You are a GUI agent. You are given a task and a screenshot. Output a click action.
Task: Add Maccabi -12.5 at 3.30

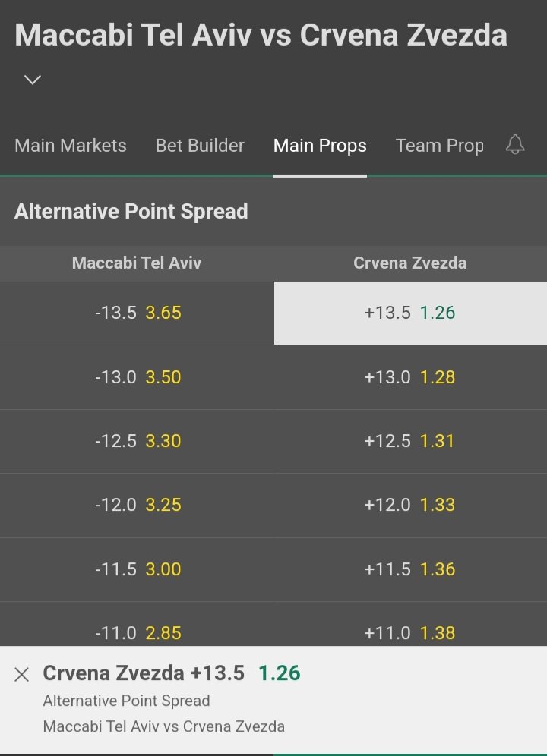click(137, 441)
